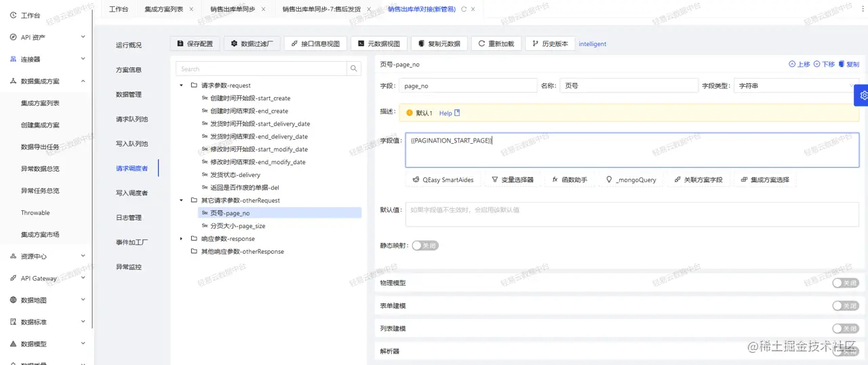Image resolution: width=868 pixels, height=365 pixels.
Task: Click the 复制元数据 button
Action: coord(439,43)
